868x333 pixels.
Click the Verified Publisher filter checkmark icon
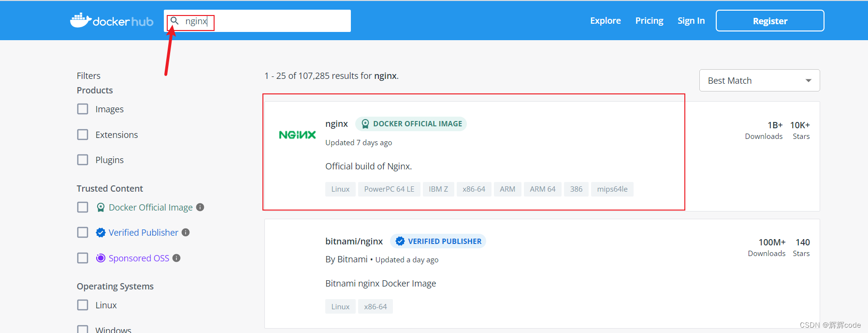click(101, 233)
